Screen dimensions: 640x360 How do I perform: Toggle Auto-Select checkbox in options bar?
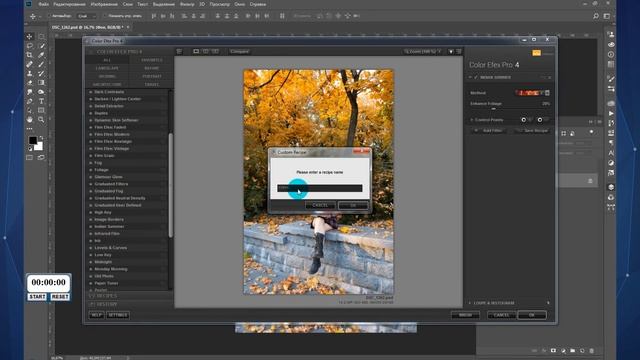50,16
